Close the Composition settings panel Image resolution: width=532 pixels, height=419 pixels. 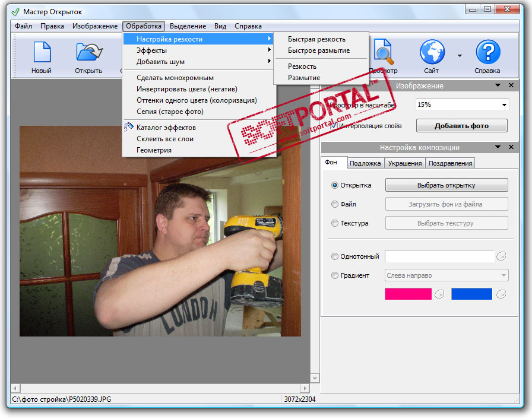point(511,147)
